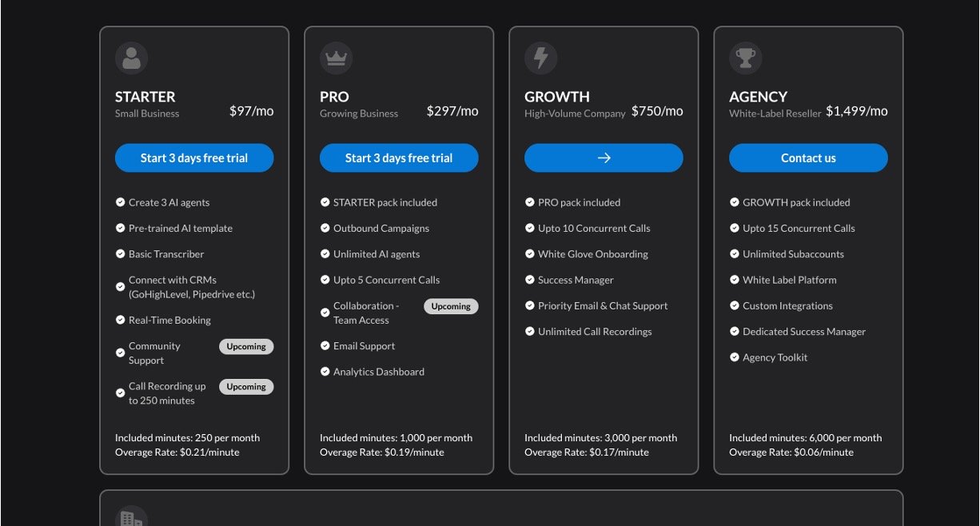Click checkmark icon beside Outbound Campaigns
This screenshot has width=980, height=526.
(x=325, y=229)
